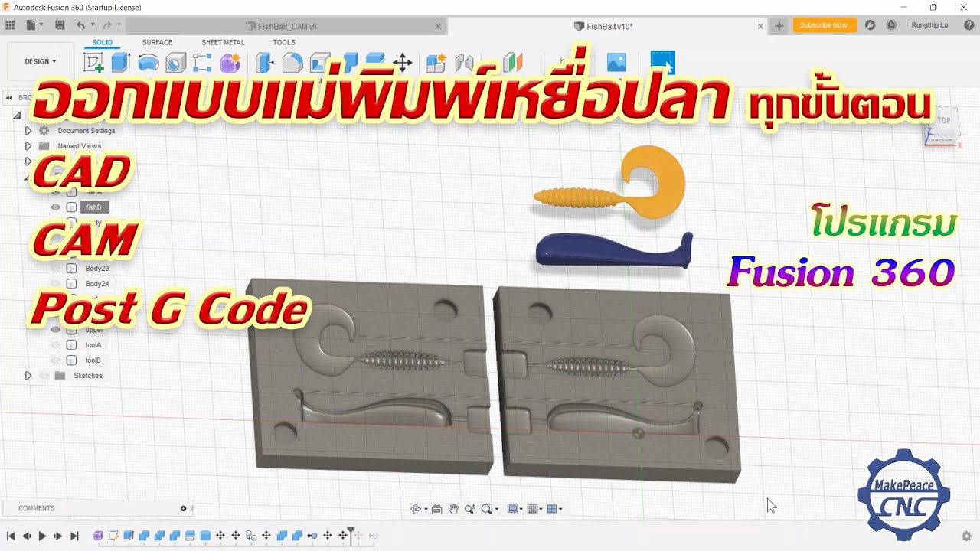This screenshot has height=551, width=980.
Task: Hide the fishB body eye icon
Action: (55, 207)
